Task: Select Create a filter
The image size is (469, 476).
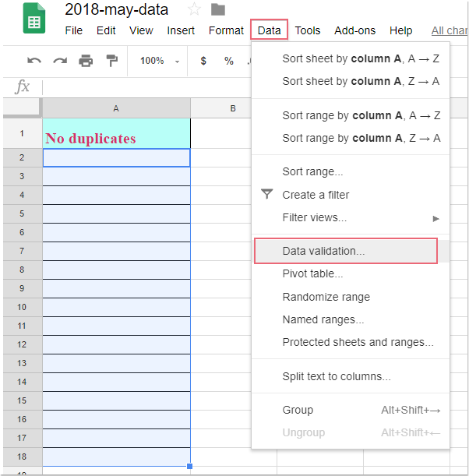Action: pos(351,195)
